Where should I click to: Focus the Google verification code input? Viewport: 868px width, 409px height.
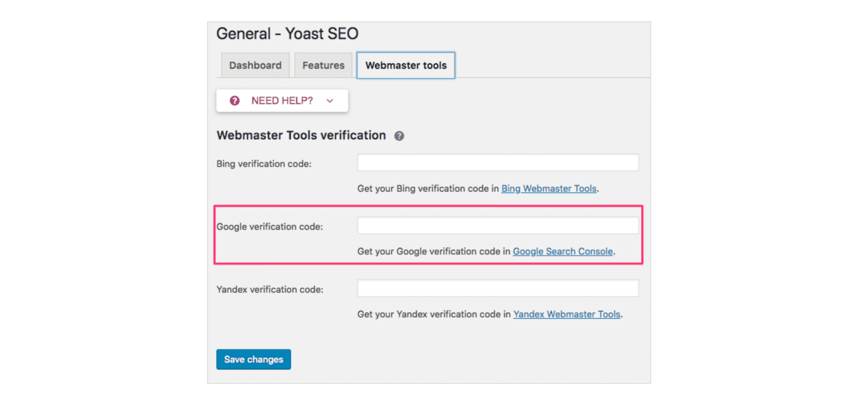(x=498, y=225)
